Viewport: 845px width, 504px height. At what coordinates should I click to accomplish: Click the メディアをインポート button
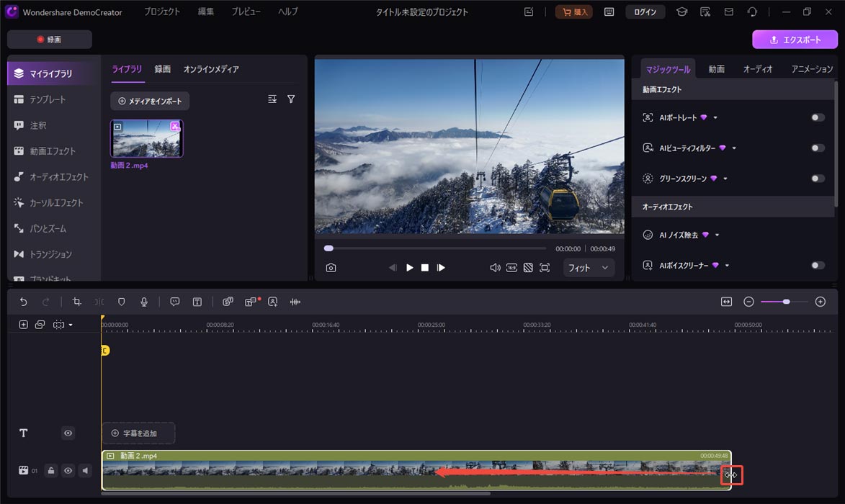click(149, 101)
